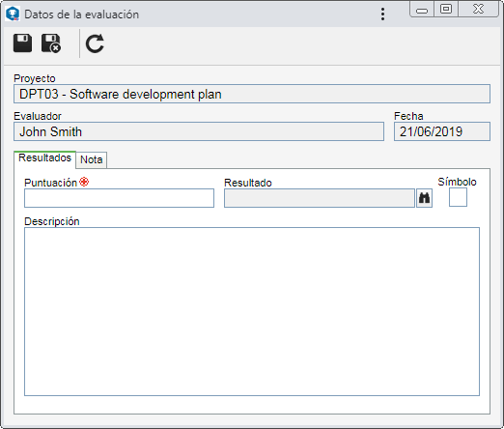This screenshot has height=429, width=504.
Task: Click the Evaluador field with John Smith
Action: coord(199,131)
